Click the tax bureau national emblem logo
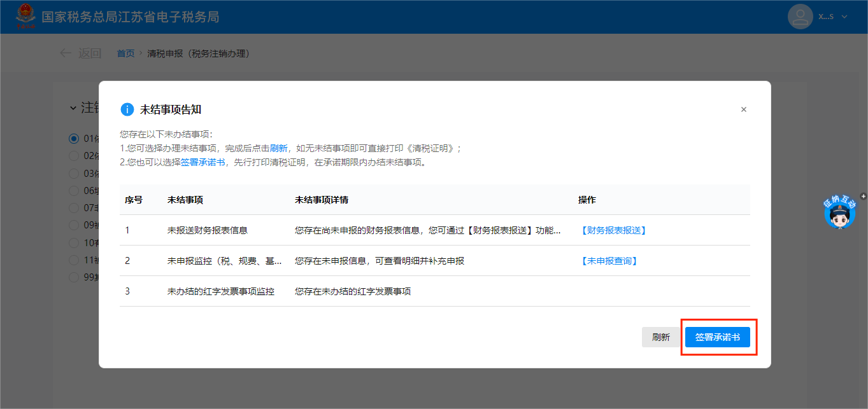This screenshot has height=409, width=868. tap(26, 17)
